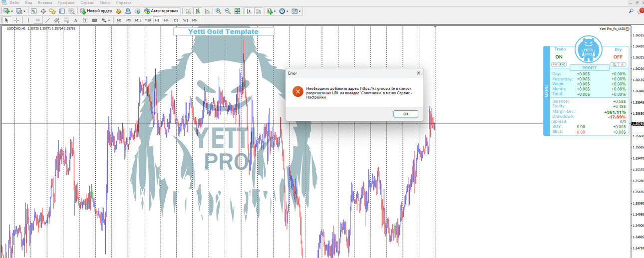Open the Сервис menu

tap(87, 2)
